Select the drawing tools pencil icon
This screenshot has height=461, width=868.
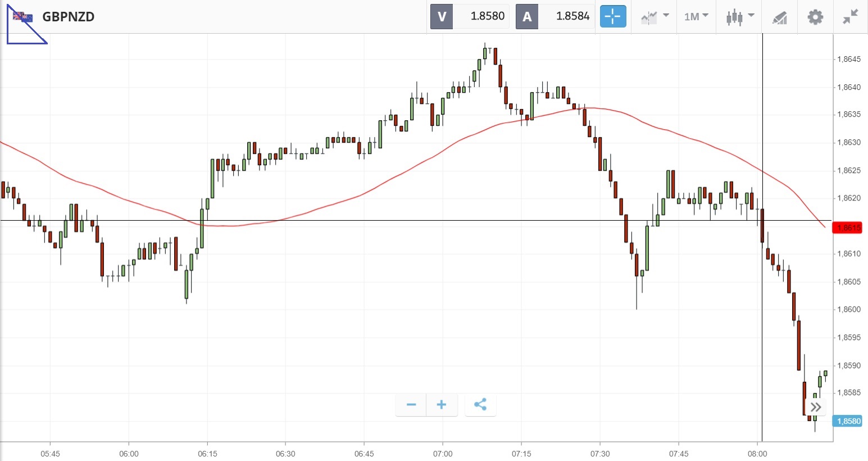(779, 17)
